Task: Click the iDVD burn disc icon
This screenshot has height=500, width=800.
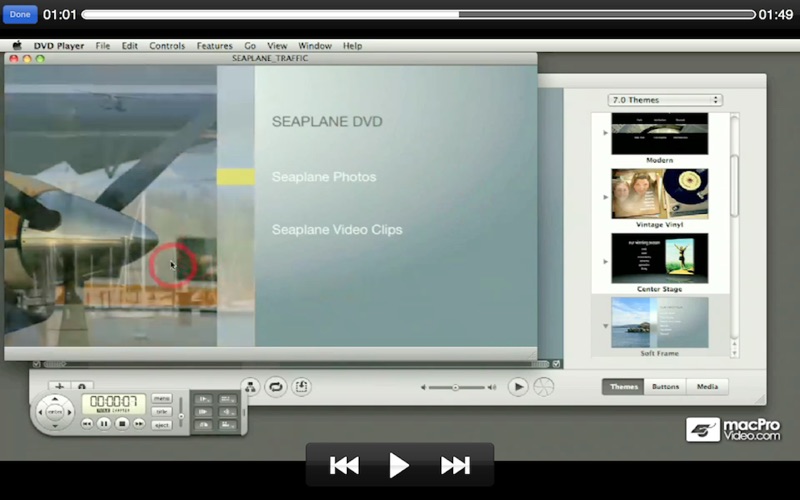Action: coord(544,387)
